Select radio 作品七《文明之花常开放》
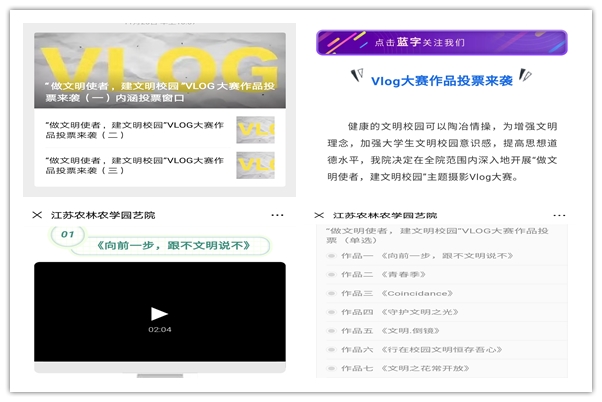This screenshot has width=602, height=402. tap(331, 369)
